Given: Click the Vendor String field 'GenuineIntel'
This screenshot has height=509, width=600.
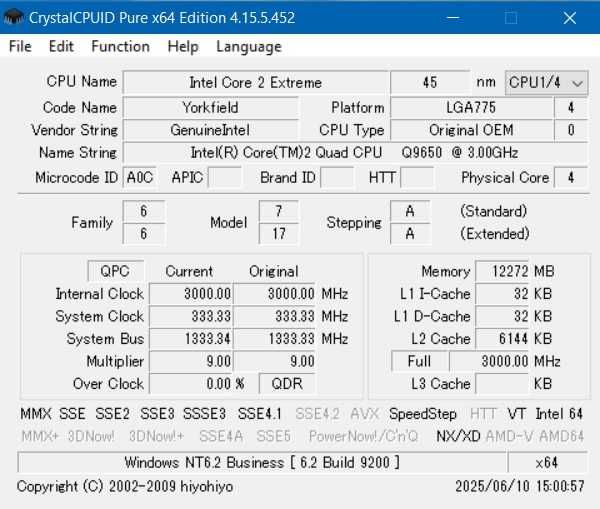Looking at the screenshot, I should pos(210,130).
